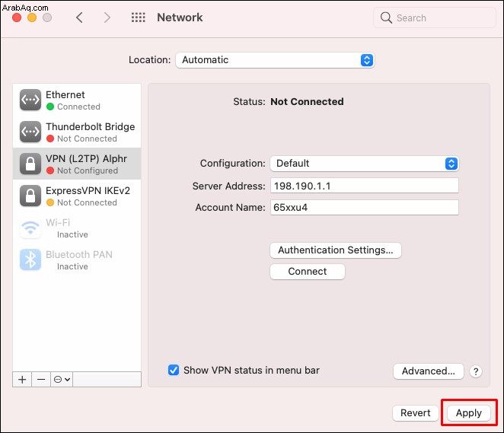Select the ExpressVPN IKEv2 lock icon

tap(30, 196)
